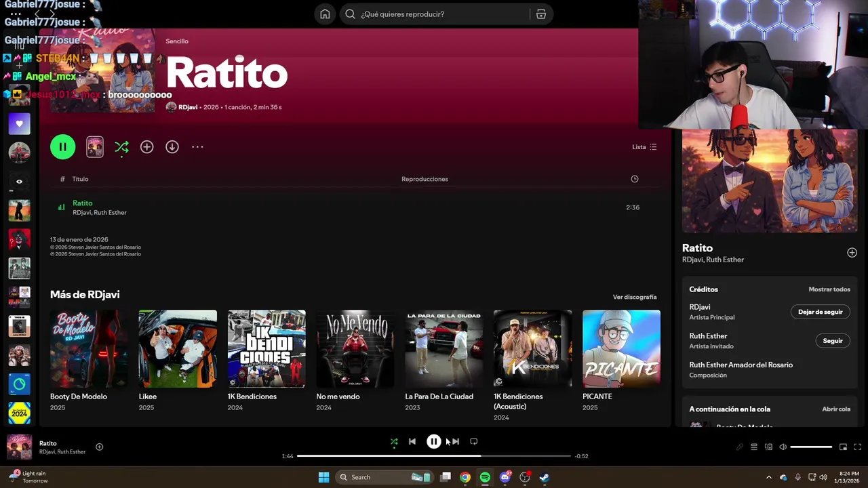Download the Ratito single
Image resolution: width=868 pixels, height=488 pixels.
tap(172, 147)
